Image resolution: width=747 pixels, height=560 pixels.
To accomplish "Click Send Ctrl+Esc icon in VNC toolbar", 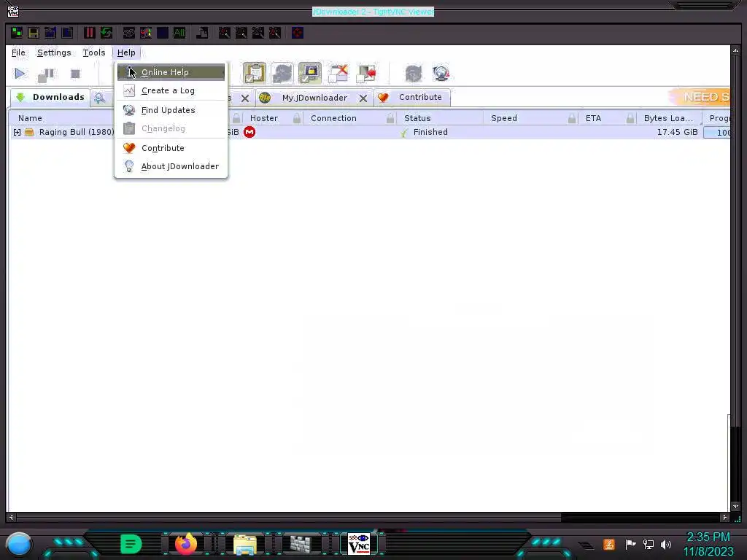I will (x=146, y=33).
